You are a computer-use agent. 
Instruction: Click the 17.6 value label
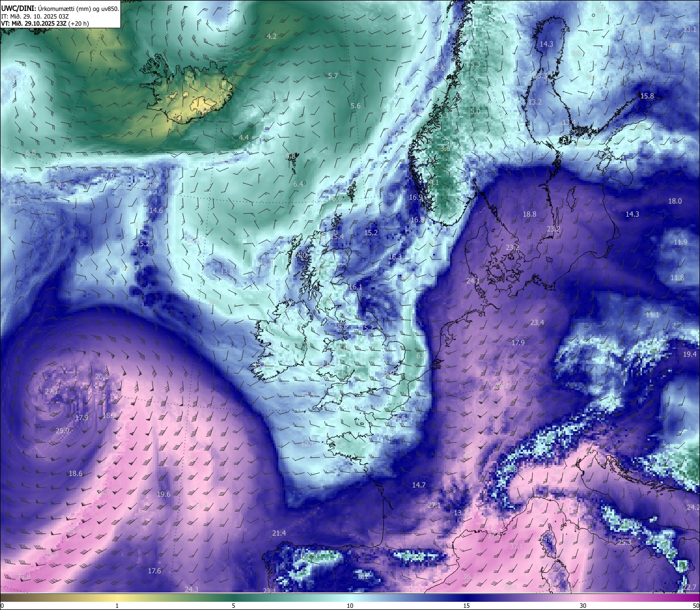(154, 571)
